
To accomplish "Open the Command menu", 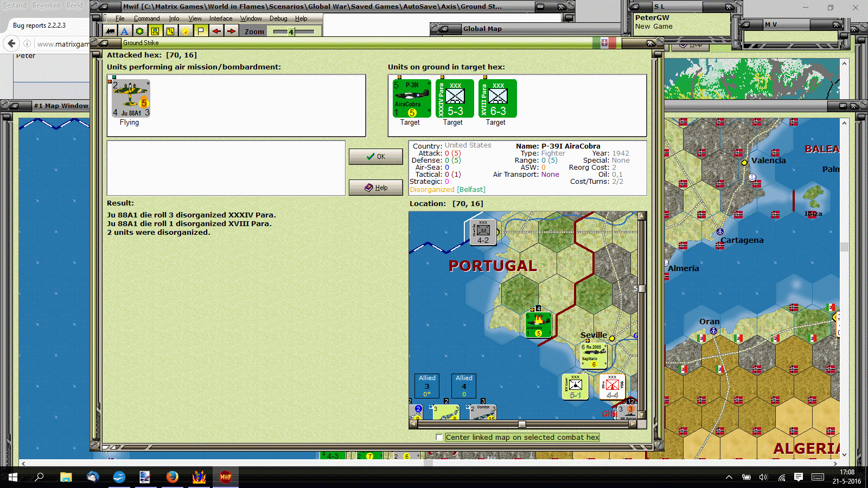I will click(146, 18).
